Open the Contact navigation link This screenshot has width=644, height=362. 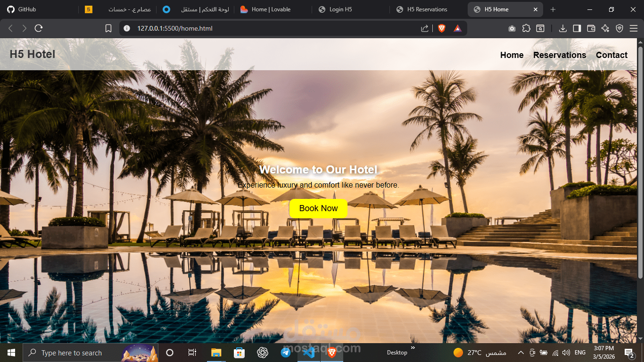[x=611, y=55]
